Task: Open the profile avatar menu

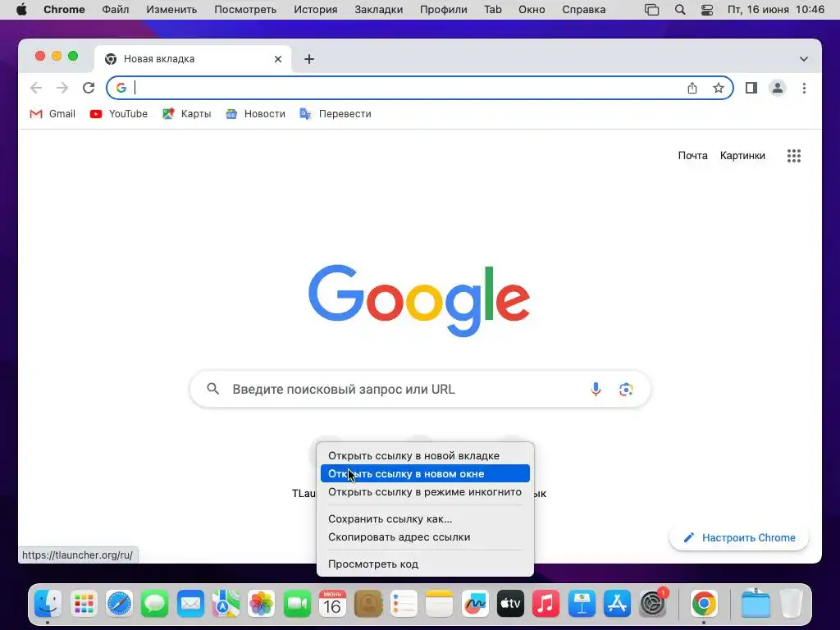Action: pos(778,88)
